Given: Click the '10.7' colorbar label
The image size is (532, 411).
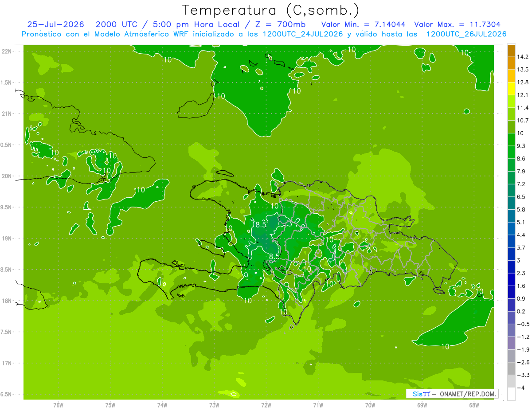Looking at the screenshot, I should [x=523, y=121].
